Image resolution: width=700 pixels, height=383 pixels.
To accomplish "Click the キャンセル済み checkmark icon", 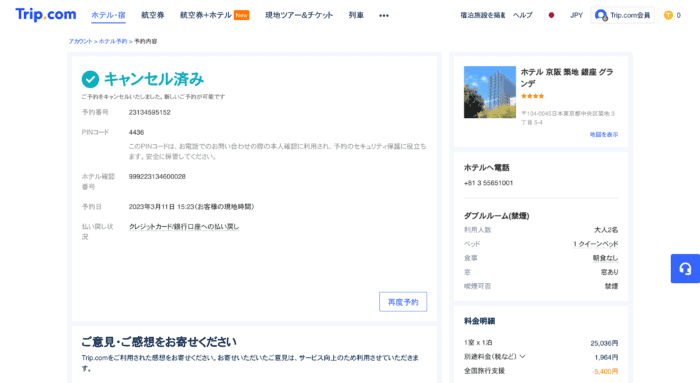I will click(90, 79).
